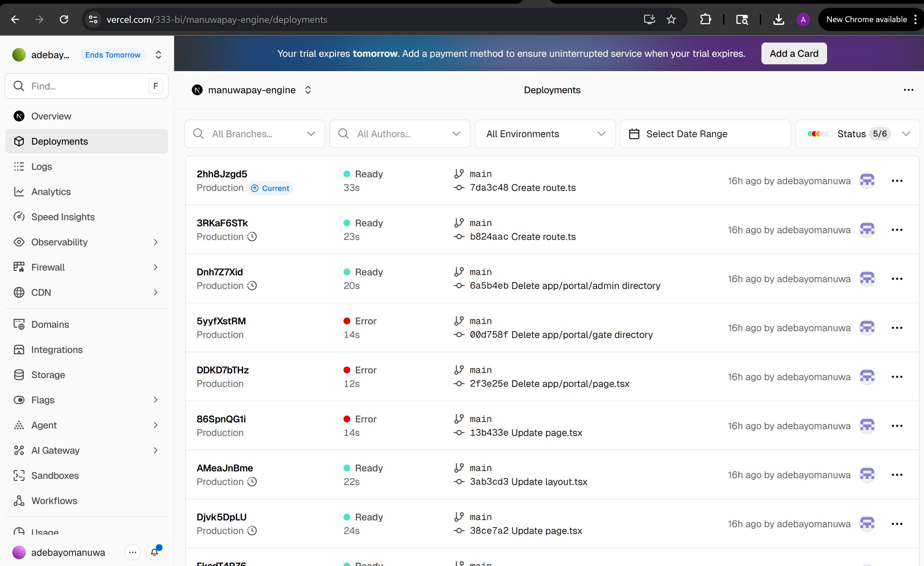Focus the Find search field
This screenshot has width=924, height=566.
point(87,86)
